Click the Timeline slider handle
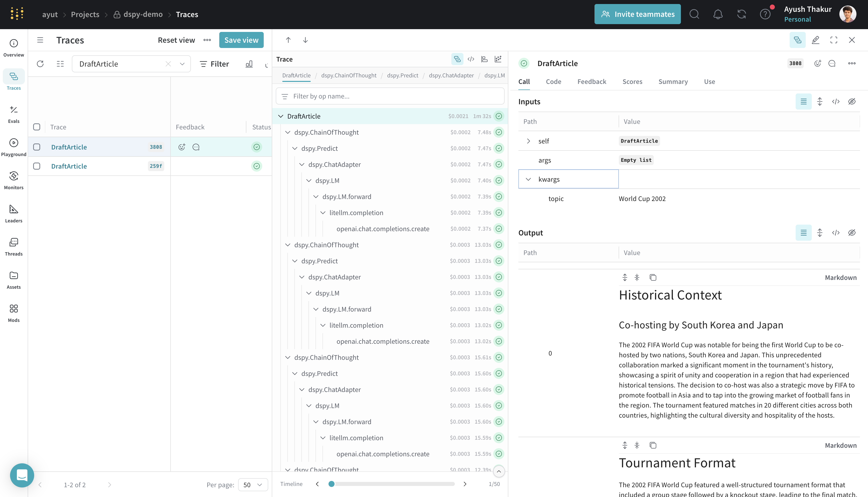 pos(331,484)
